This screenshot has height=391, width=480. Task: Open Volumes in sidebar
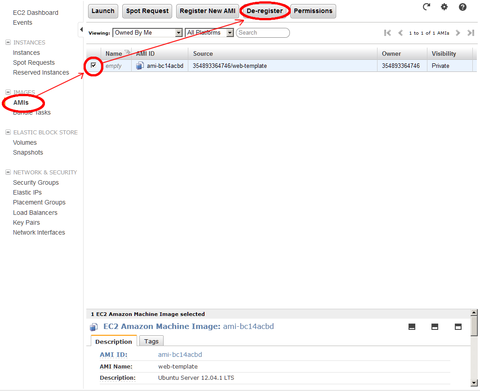[x=25, y=143]
